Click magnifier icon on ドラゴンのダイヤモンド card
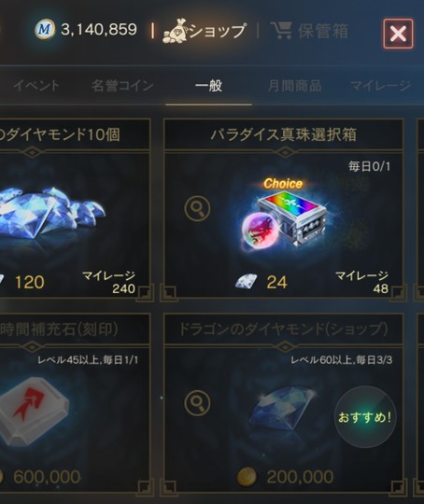Image resolution: width=424 pixels, height=504 pixels. click(x=197, y=403)
